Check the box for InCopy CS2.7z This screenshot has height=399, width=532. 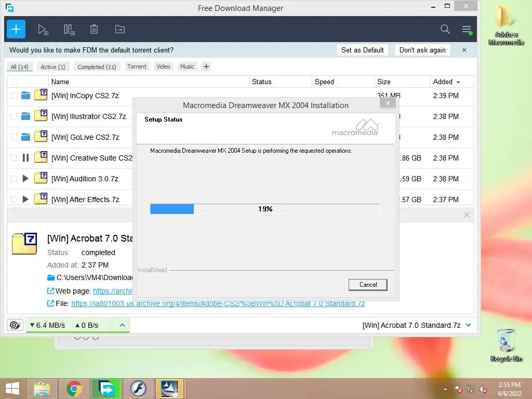14,96
